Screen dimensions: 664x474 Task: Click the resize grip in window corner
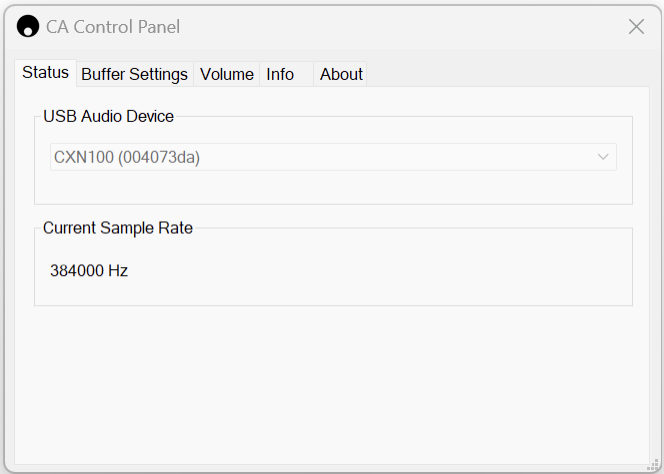[652, 463]
